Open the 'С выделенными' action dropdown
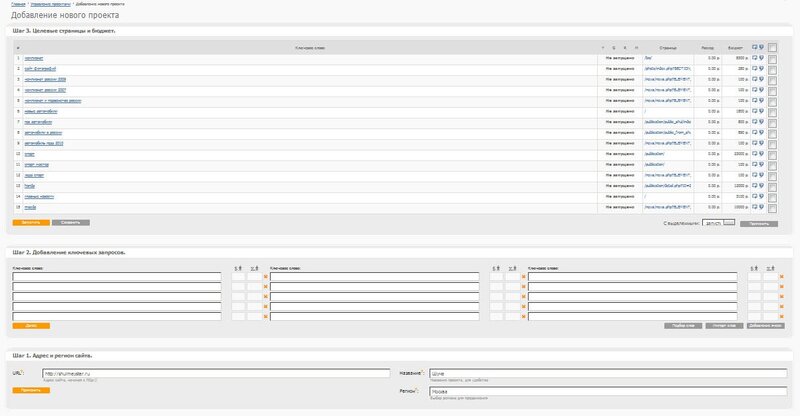This screenshot has height=416, width=800. tap(718, 223)
